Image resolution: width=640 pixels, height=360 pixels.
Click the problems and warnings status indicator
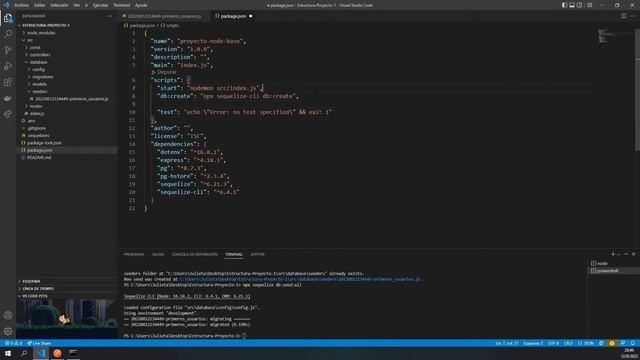click(13, 343)
